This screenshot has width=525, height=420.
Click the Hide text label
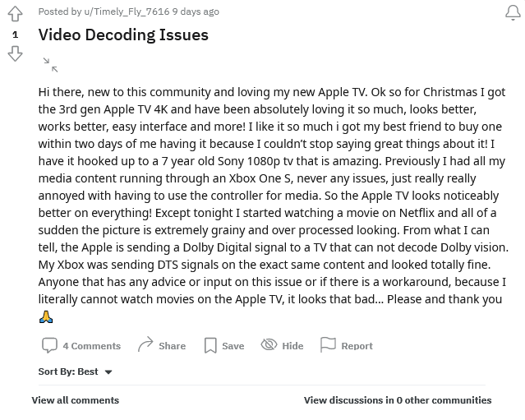(292, 346)
